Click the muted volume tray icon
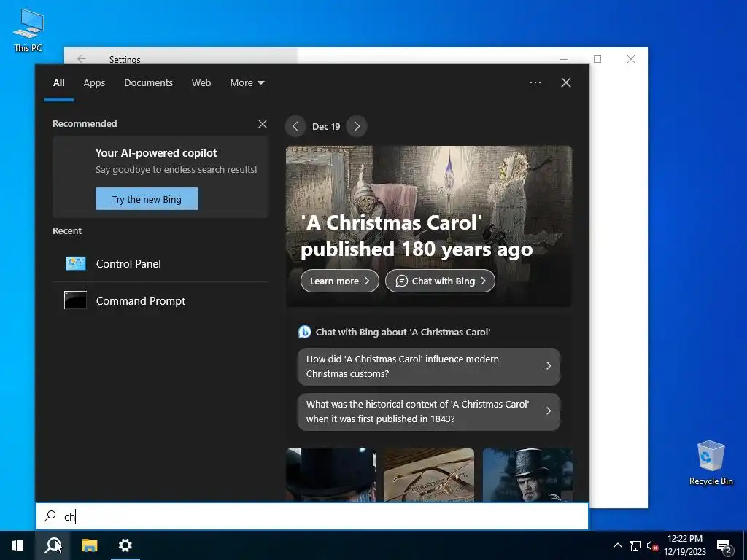This screenshot has height=560, width=747. [x=652, y=545]
